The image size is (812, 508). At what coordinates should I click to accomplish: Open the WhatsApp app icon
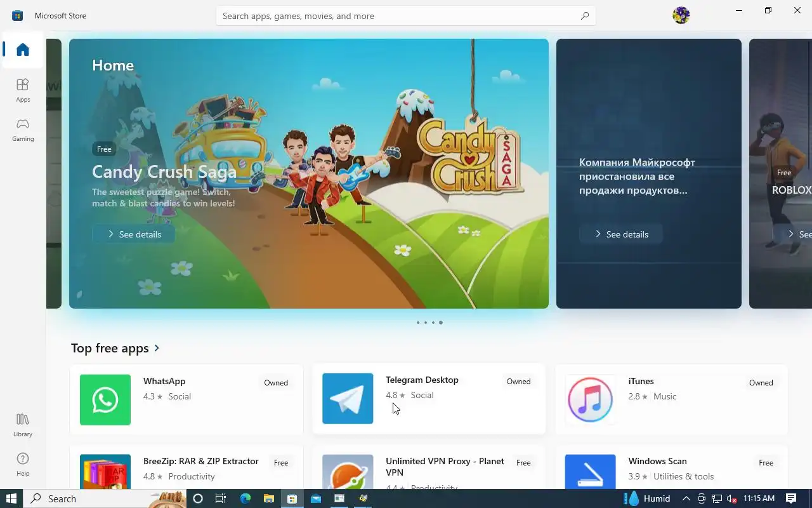[x=105, y=399]
